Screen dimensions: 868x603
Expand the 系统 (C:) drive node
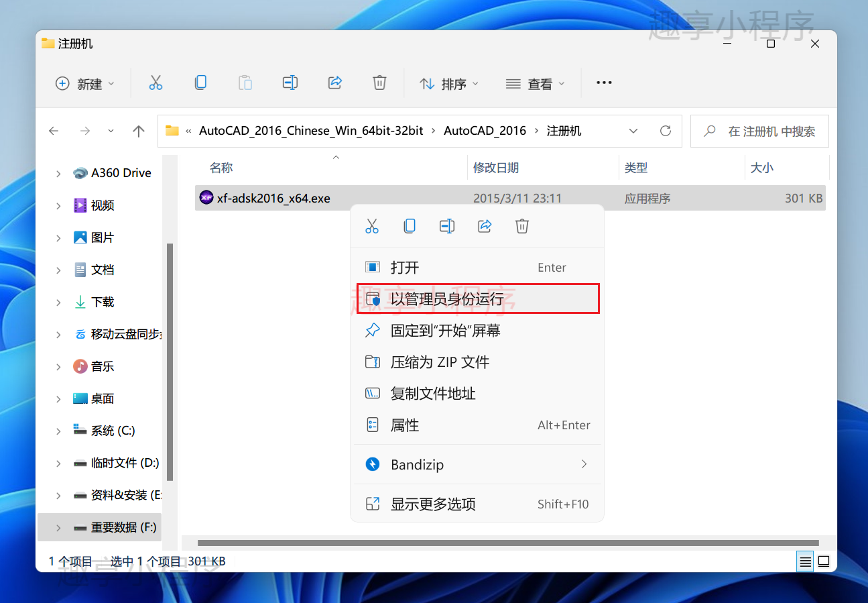click(x=59, y=431)
